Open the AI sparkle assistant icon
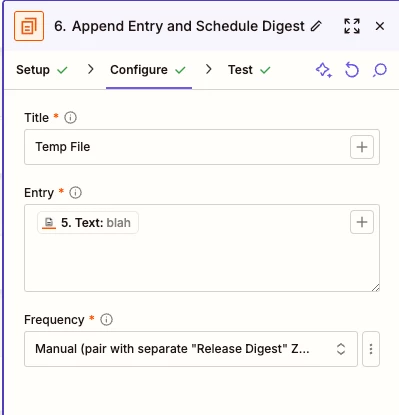The width and height of the screenshot is (399, 415). pos(324,70)
